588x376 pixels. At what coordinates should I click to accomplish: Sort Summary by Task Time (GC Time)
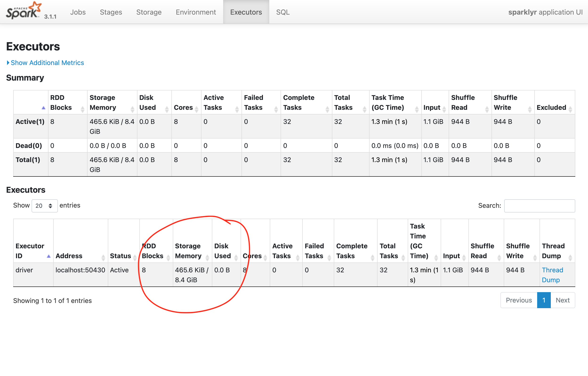tap(417, 109)
